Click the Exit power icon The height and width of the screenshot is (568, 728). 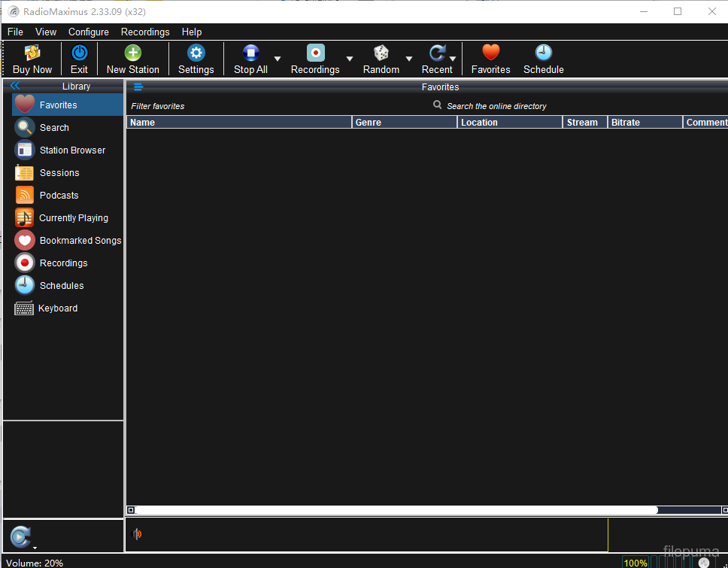[79, 53]
